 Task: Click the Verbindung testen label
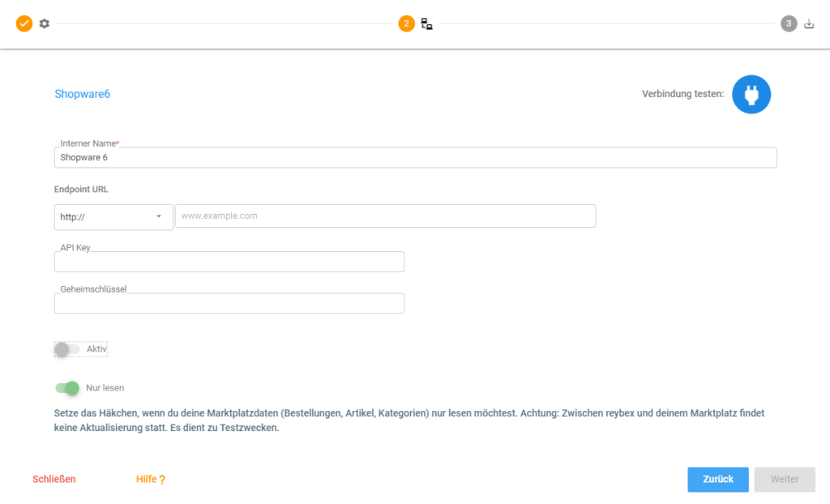pos(682,94)
